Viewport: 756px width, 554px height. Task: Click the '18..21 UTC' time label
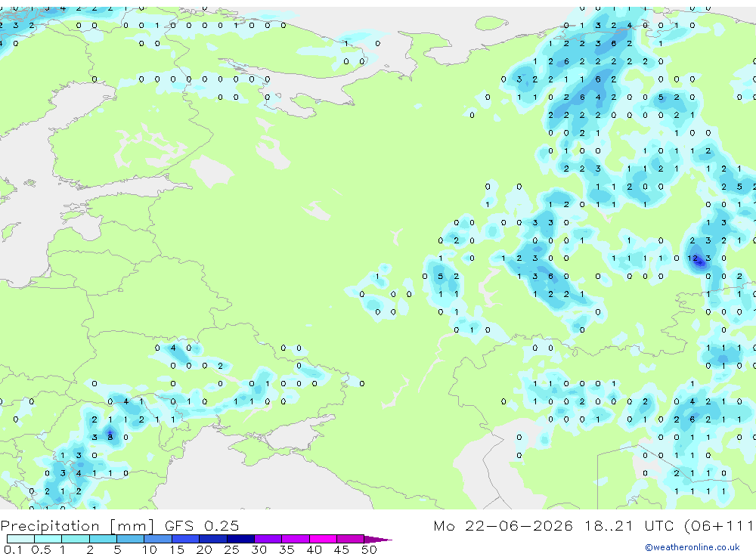point(630,525)
